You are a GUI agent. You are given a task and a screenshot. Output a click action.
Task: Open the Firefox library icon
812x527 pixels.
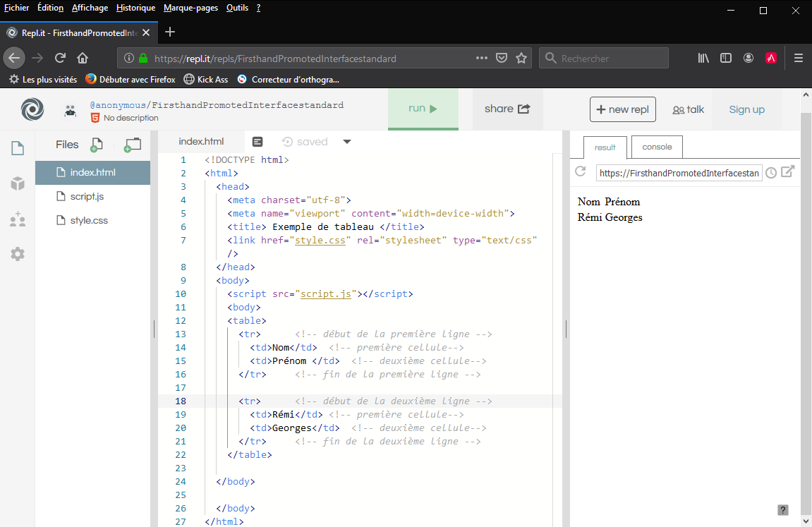click(703, 58)
